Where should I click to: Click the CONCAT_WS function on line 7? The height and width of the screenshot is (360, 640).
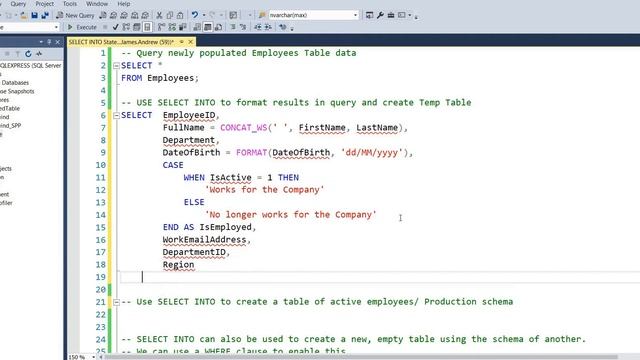243,128
